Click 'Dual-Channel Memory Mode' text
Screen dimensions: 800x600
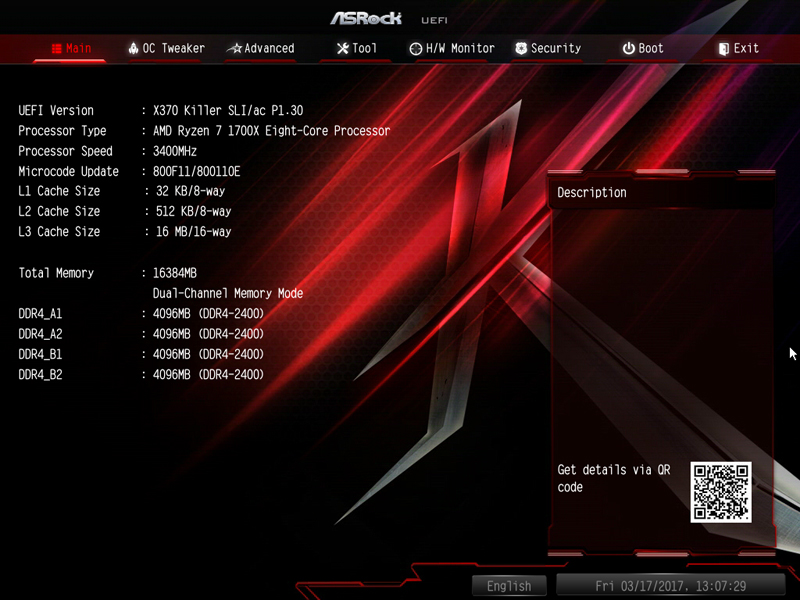coord(228,293)
